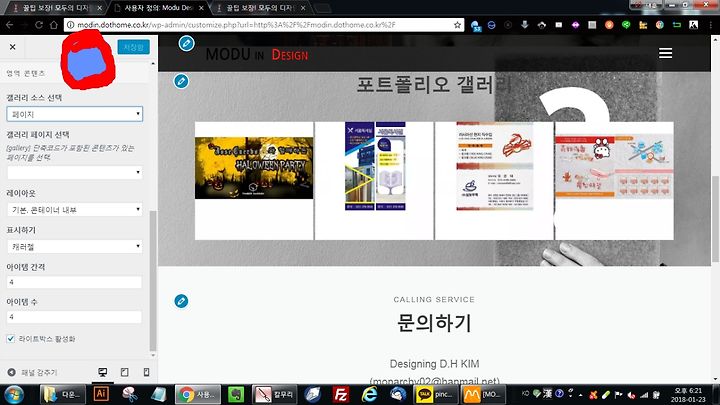Click the edit pencil beside 문의하기 section
Screen dimensions: 720x405
click(181, 301)
